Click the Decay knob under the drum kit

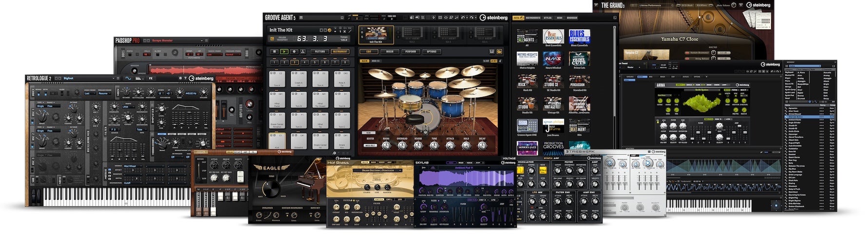(482, 145)
